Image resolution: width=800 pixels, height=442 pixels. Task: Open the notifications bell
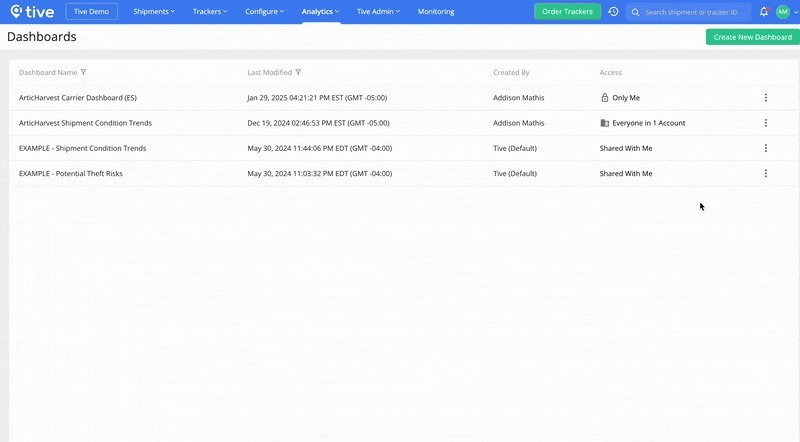(x=764, y=12)
